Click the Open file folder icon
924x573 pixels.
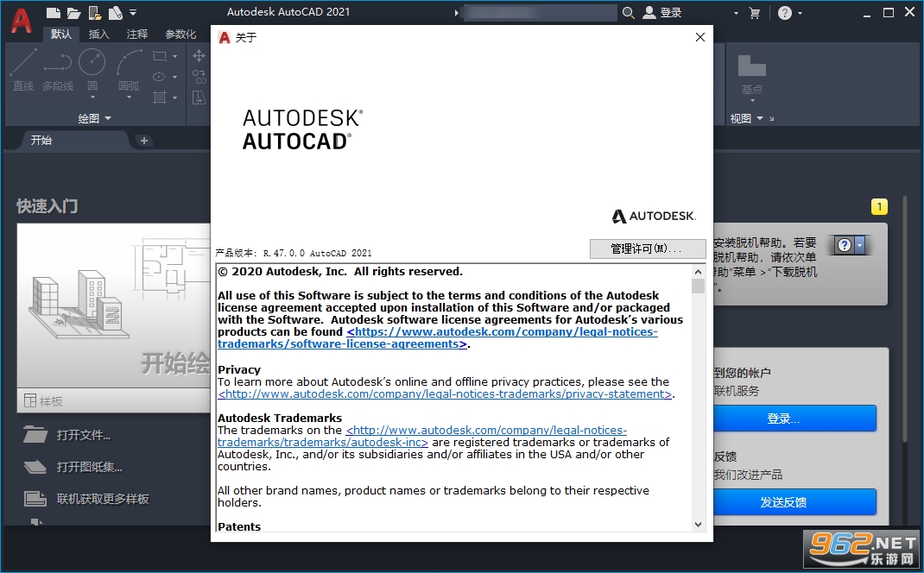73,12
